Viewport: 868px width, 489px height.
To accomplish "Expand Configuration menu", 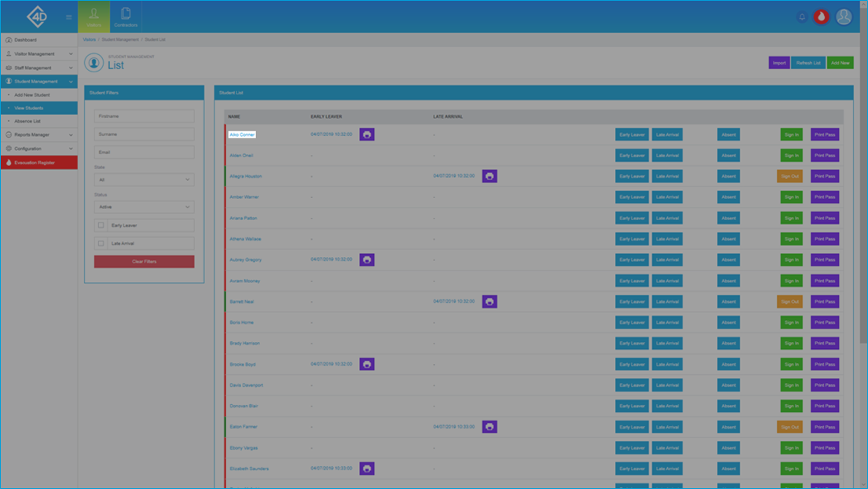I will [x=38, y=149].
